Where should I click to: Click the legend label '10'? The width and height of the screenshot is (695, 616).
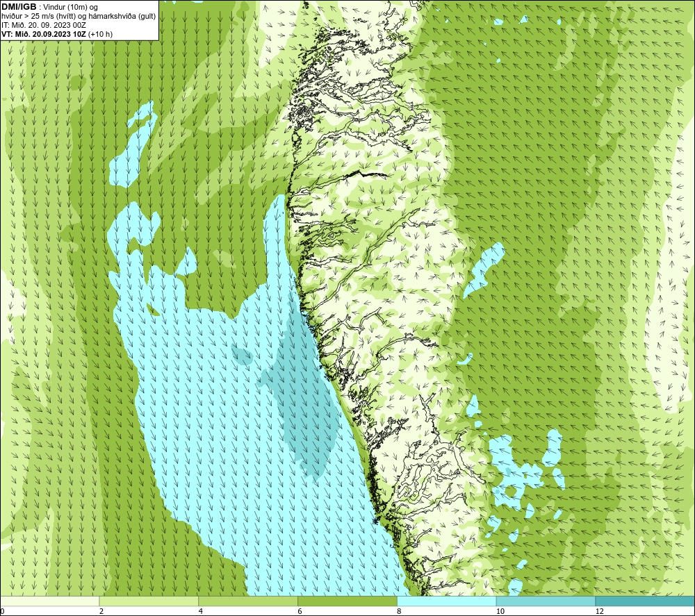click(x=500, y=611)
